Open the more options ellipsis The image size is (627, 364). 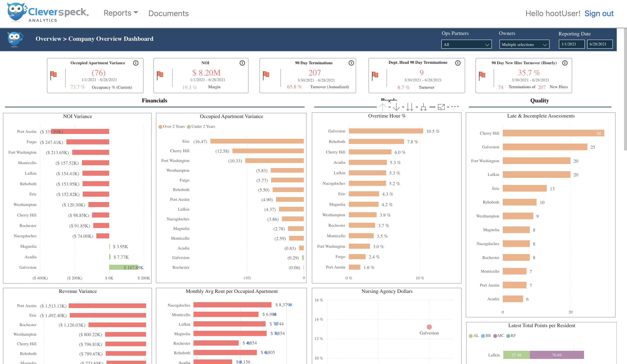point(455,107)
